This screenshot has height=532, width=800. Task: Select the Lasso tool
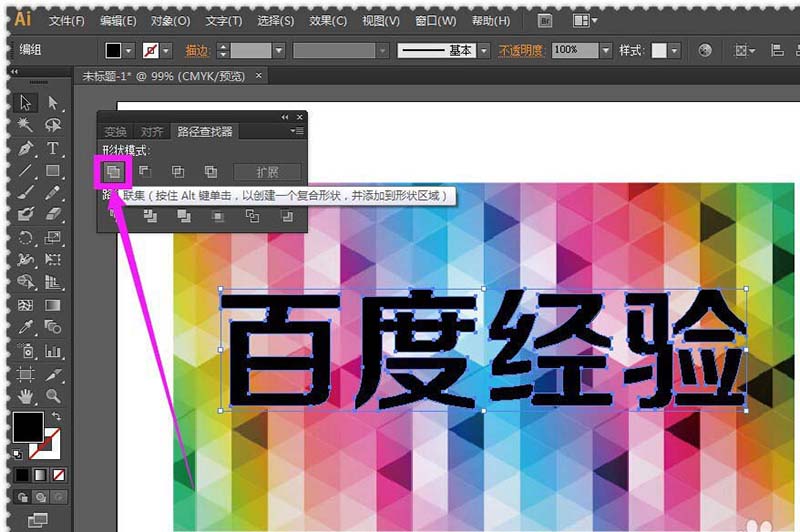pyautogui.click(x=53, y=125)
